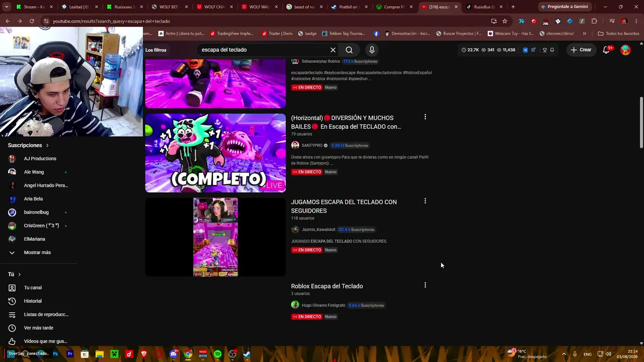Open options menu for Jazmin_Kawaiidoll video
Image resolution: width=644 pixels, height=362 pixels.
coord(425,201)
